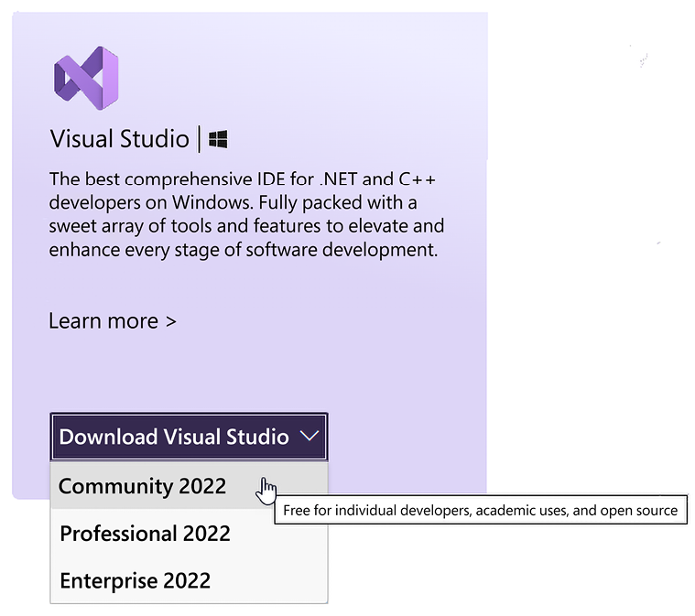Image resolution: width=695 pixels, height=616 pixels.
Task: Expand the Download Visual Studio chevron
Action: click(309, 436)
